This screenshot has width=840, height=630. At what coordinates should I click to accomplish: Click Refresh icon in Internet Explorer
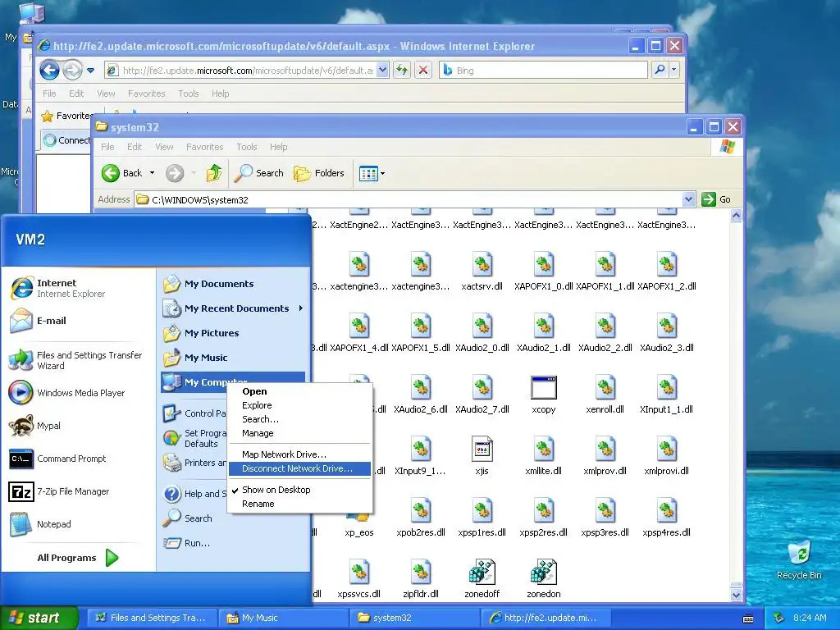click(402, 71)
